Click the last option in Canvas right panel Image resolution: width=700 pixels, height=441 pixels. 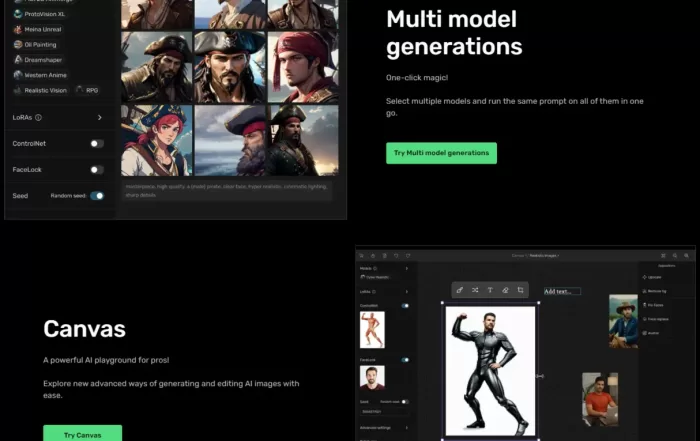click(651, 333)
